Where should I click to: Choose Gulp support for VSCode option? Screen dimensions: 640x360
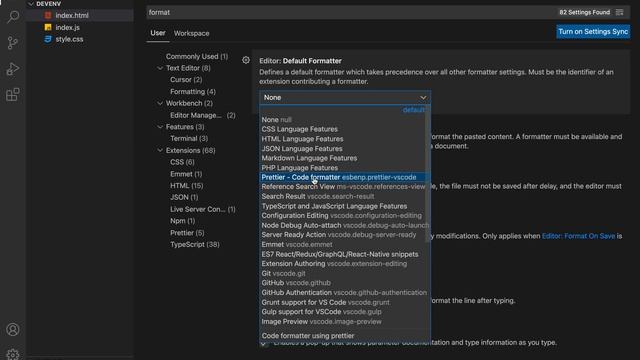point(343,312)
